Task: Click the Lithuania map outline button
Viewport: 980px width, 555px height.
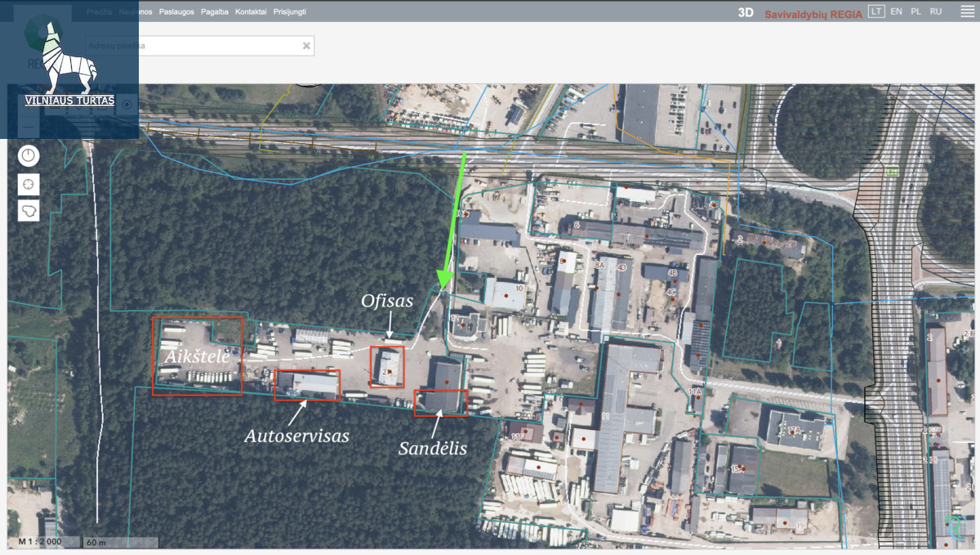Action: coord(29,211)
